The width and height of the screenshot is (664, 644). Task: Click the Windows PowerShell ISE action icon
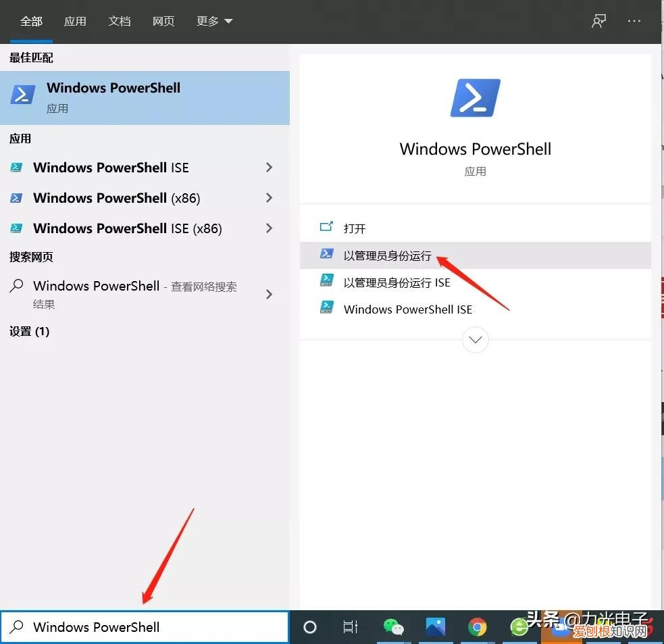pos(326,307)
